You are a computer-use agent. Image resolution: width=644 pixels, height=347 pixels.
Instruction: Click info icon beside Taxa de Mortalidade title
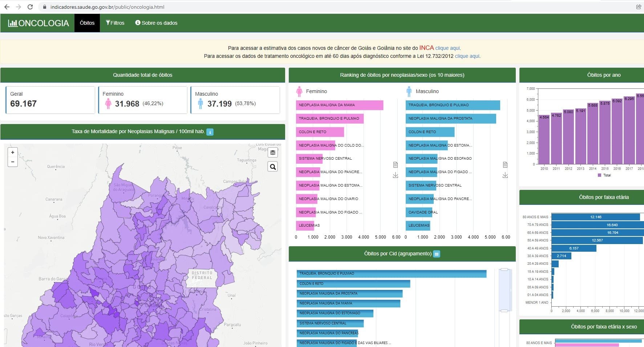[210, 132]
